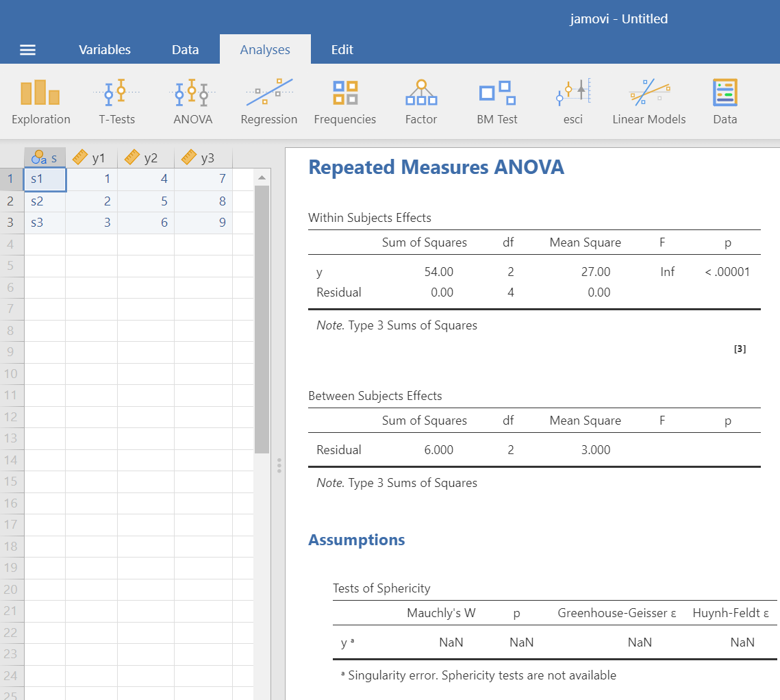Select row header 3
This screenshot has width=780, height=700.
12,223
